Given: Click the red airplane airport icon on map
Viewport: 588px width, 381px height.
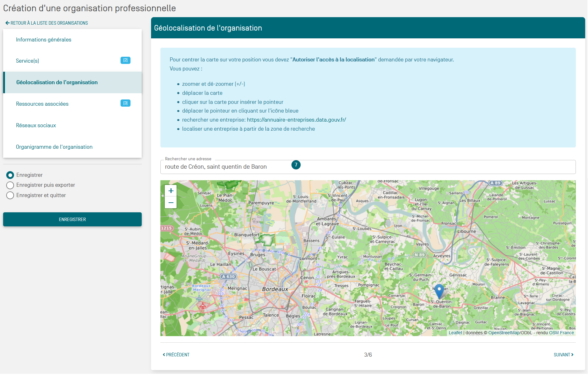Looking at the screenshot, I should click(x=203, y=306).
